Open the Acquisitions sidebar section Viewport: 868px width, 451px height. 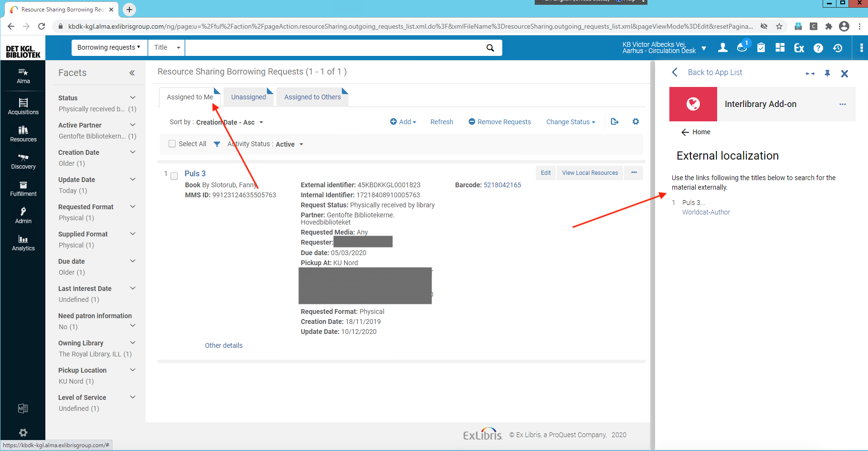[x=23, y=106]
